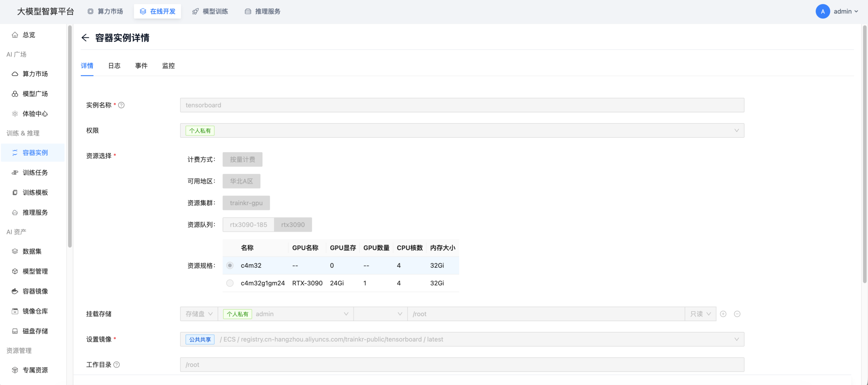
Task: Remove mounted storage row with minus icon
Action: pyautogui.click(x=737, y=314)
